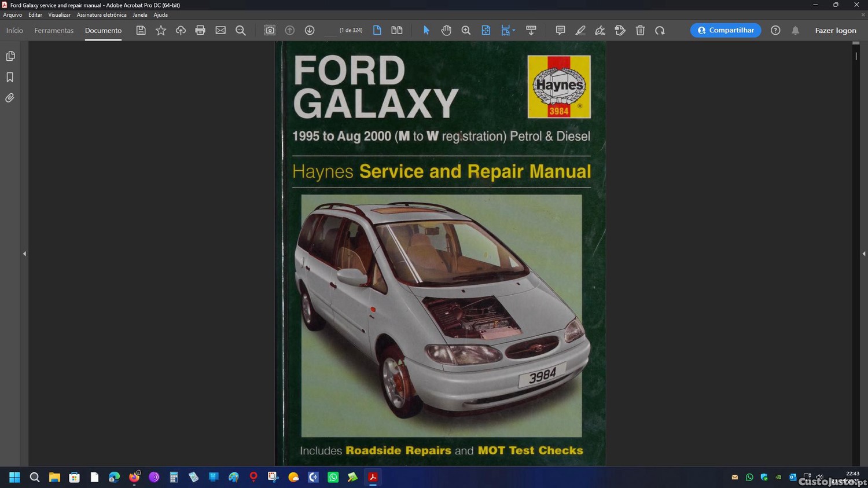Expand the right tools pane arrow
Image resolution: width=868 pixels, height=488 pixels.
pos(864,254)
